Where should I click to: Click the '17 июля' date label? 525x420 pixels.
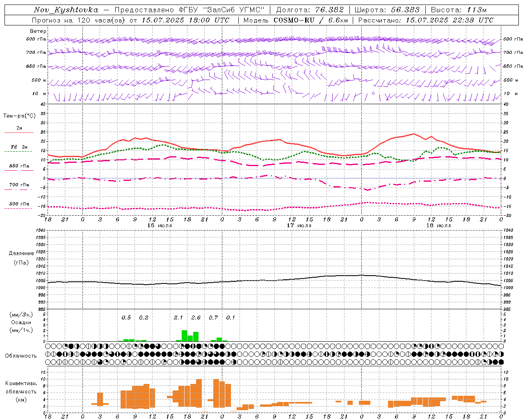pos(299,226)
